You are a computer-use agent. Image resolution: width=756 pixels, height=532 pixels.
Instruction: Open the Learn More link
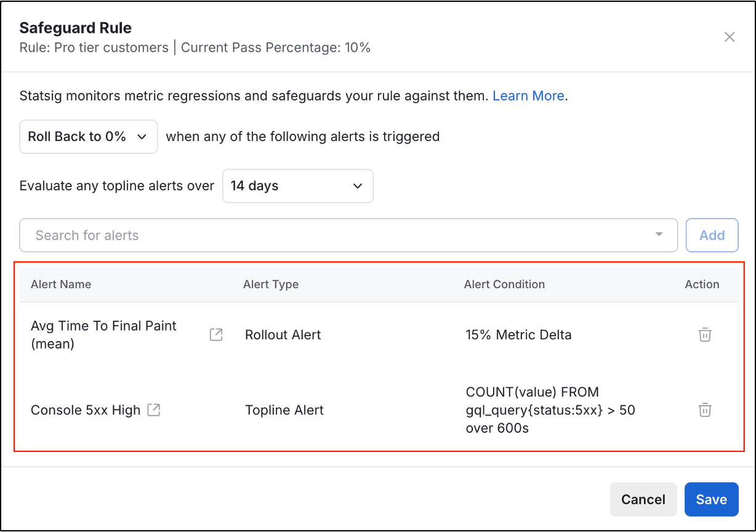[528, 95]
